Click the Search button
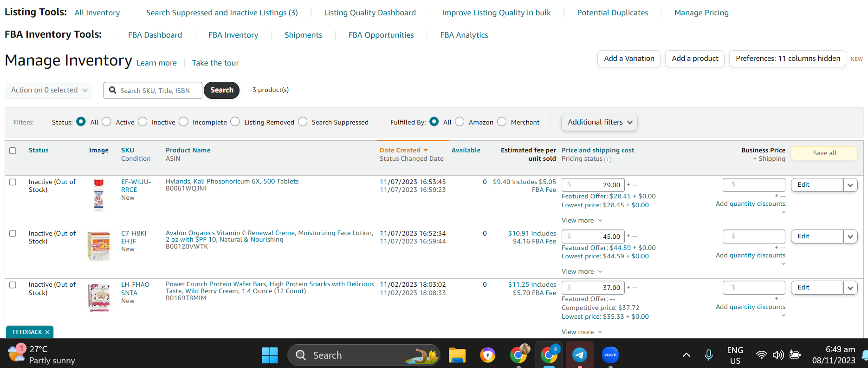The width and height of the screenshot is (868, 368). click(x=222, y=90)
